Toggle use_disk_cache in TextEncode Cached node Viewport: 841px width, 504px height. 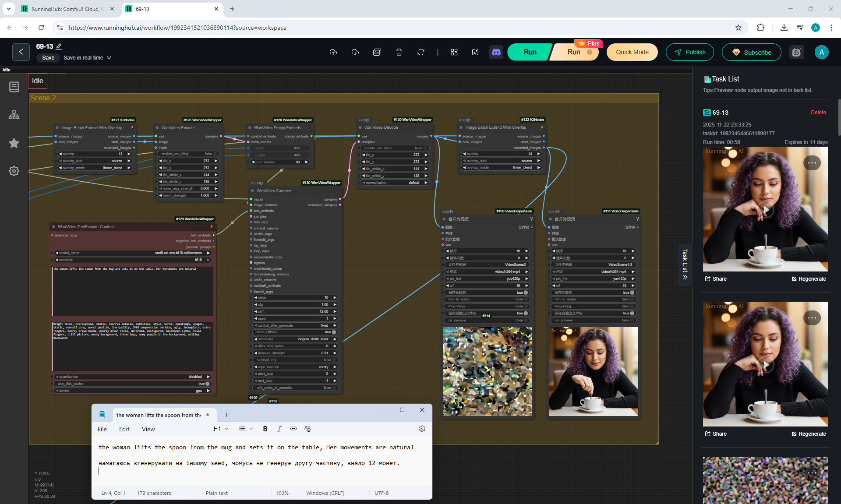[x=207, y=384]
